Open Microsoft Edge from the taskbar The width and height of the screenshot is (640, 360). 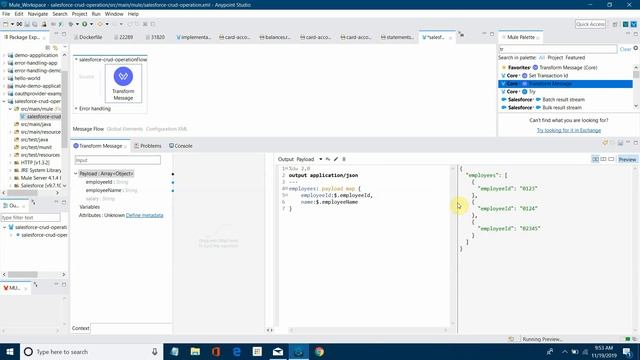[x=237, y=351]
